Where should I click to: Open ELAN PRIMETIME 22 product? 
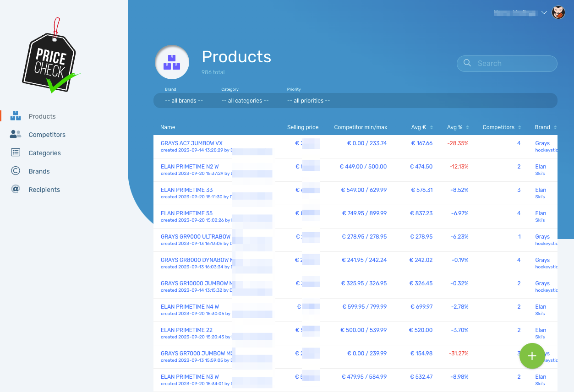(187, 330)
